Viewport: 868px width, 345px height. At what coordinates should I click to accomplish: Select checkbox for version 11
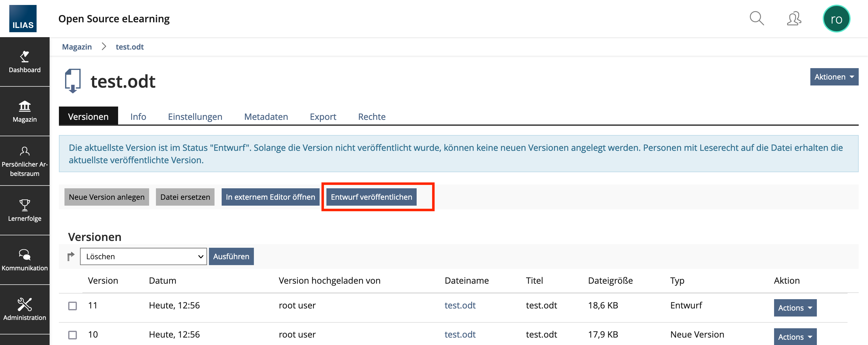point(73,306)
